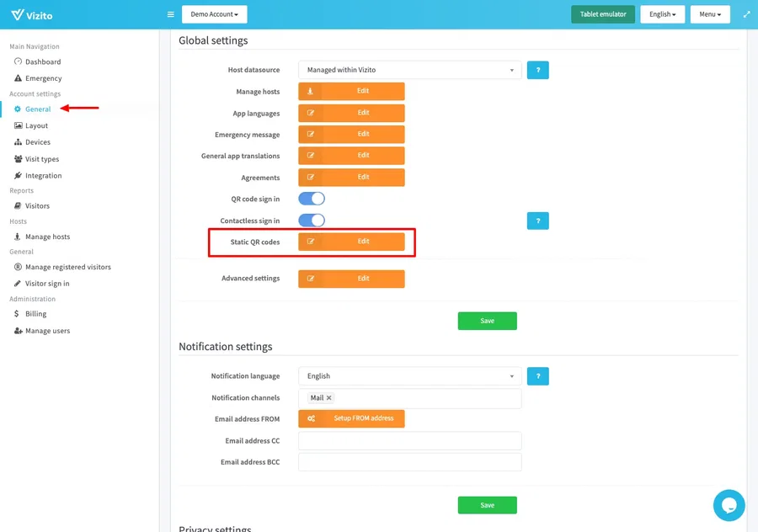Click help icon beside Contactless sign in
This screenshot has width=758, height=532.
point(537,221)
